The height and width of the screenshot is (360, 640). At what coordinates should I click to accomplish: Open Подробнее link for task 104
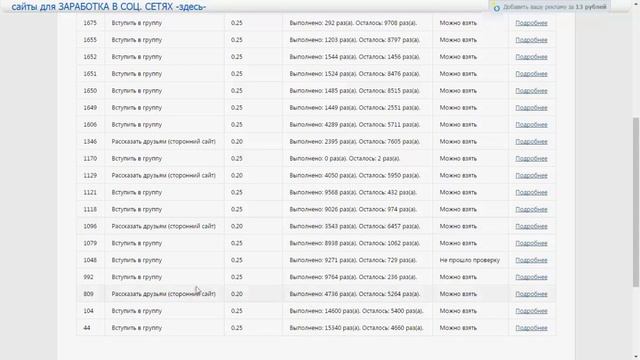531,311
